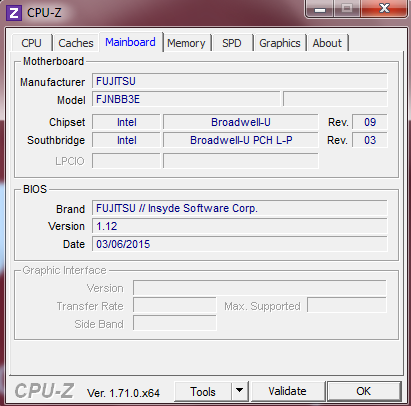Minimize the CPU-Z window
The width and height of the screenshot is (411, 406).
pyautogui.click(x=320, y=9)
